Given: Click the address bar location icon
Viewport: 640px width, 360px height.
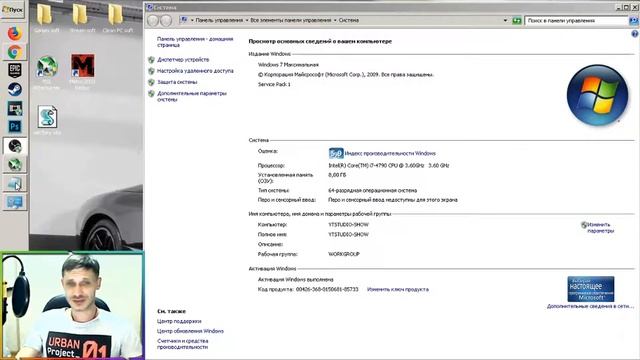Looking at the screenshot, I should [184, 20].
